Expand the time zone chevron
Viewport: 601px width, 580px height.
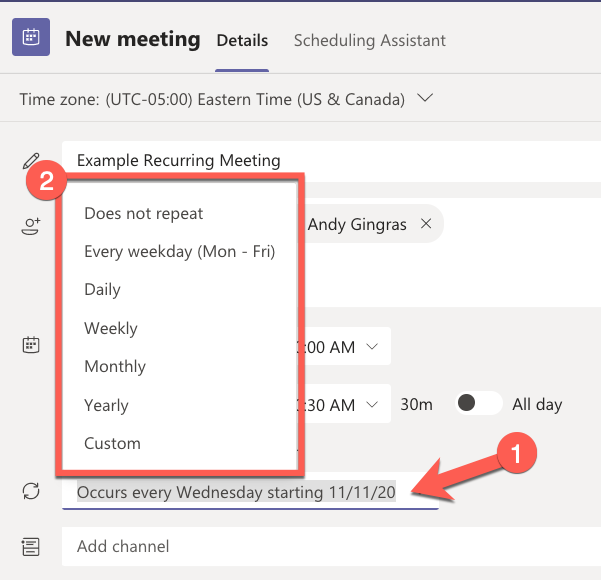point(425,98)
